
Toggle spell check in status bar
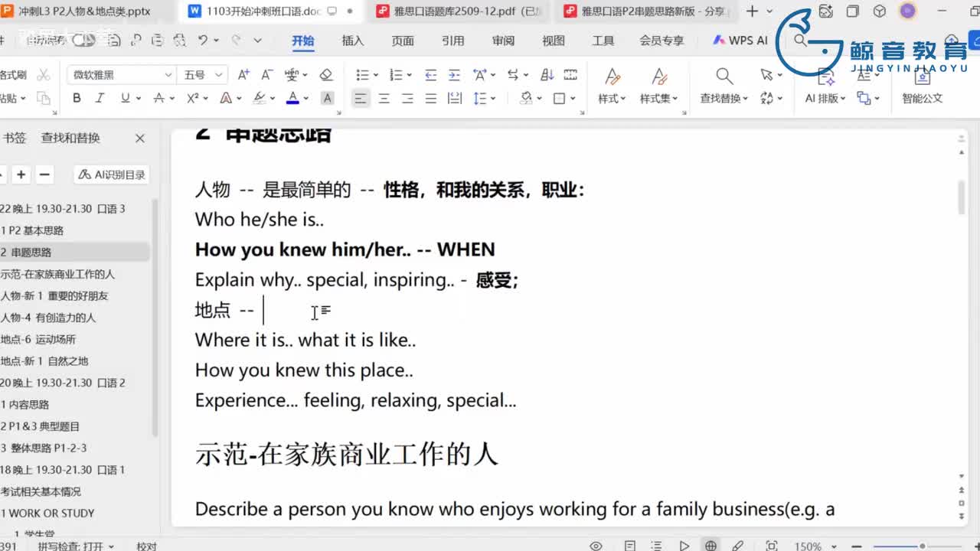point(75,546)
